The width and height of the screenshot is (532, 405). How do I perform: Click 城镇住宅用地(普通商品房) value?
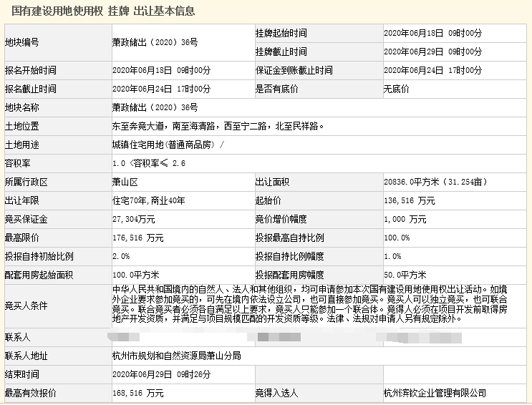[x=164, y=145]
